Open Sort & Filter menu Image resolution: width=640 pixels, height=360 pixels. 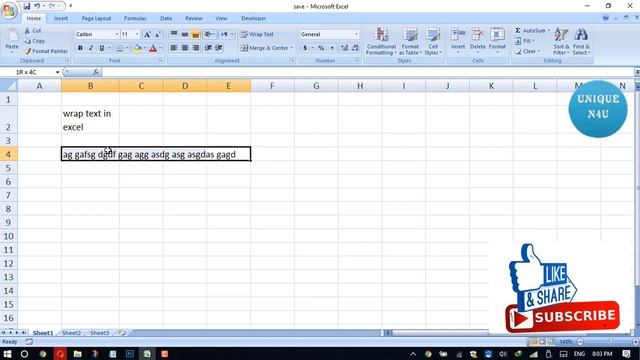[x=562, y=41]
